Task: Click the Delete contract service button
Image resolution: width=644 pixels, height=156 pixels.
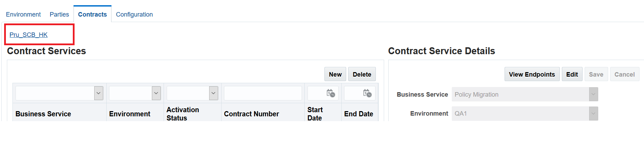Action: 362,74
